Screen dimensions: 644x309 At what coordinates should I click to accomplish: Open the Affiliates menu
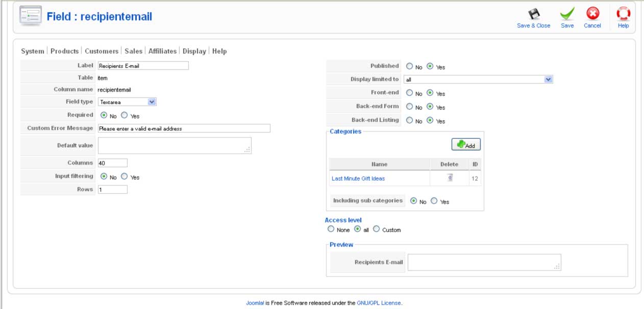coord(162,51)
